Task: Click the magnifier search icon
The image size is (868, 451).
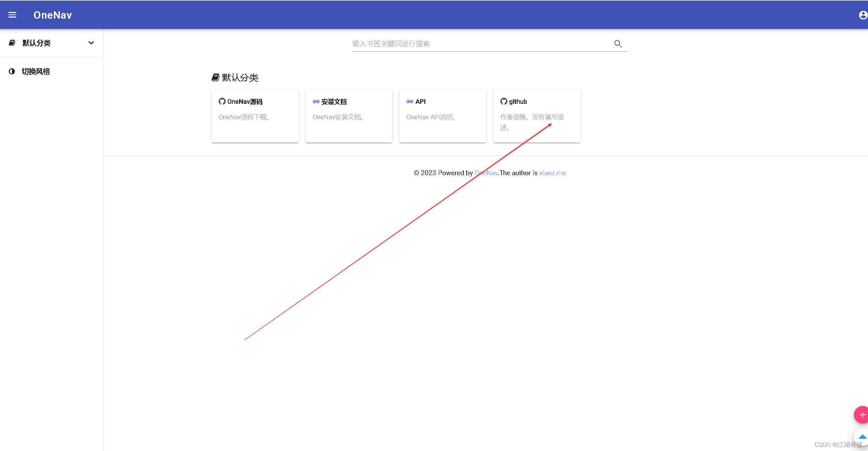Action: [618, 44]
